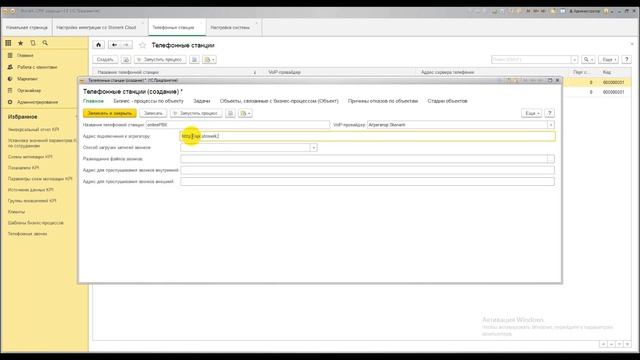
Task: Open the Стадии объектов link
Action: [x=447, y=101]
